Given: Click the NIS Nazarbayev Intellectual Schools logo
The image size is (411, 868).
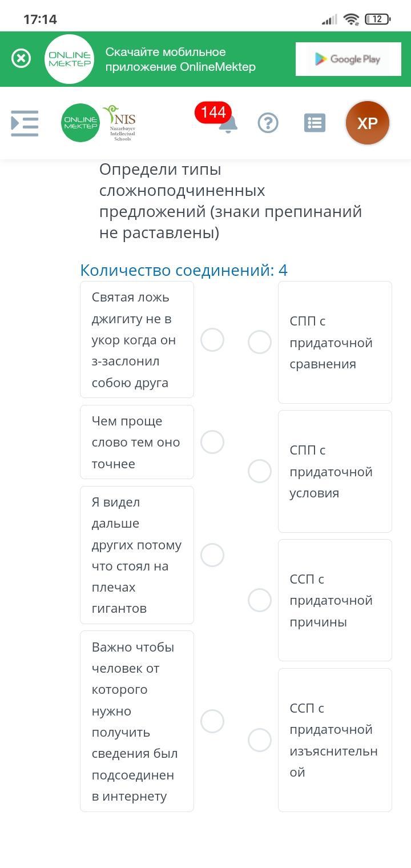Looking at the screenshot, I should pyautogui.click(x=120, y=123).
